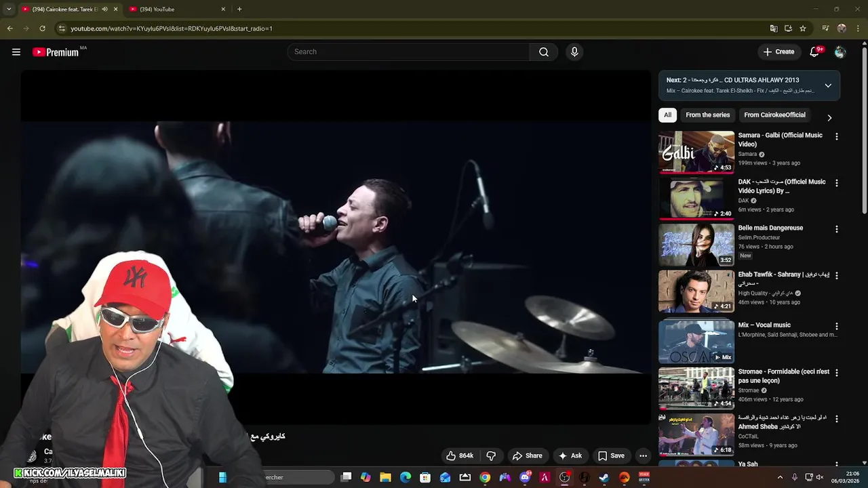Open the Chrome profile avatar
This screenshot has height=488, width=868.
point(842,28)
